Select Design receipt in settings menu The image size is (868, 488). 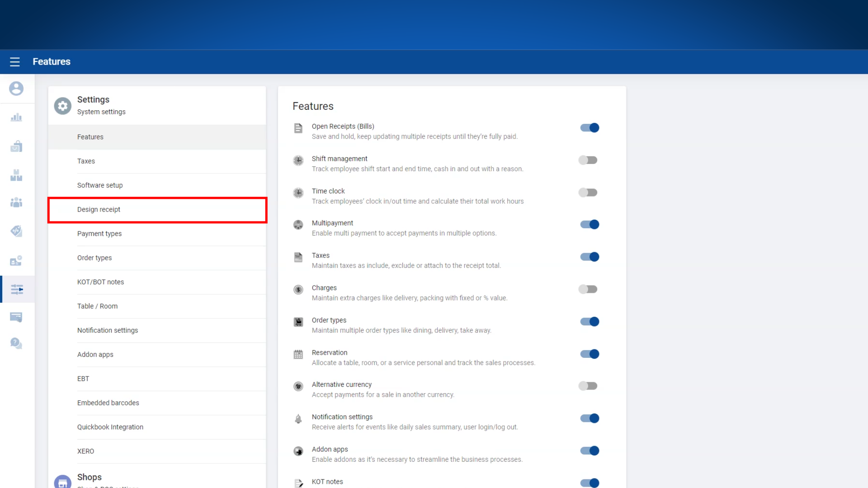pyautogui.click(x=99, y=210)
